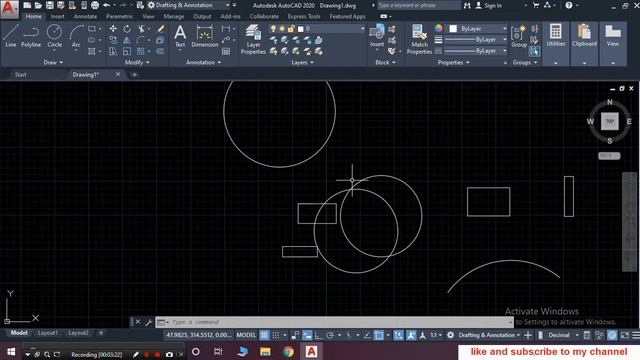Select the Text annotation tool
This screenshot has width=640, height=360.
pos(180,36)
